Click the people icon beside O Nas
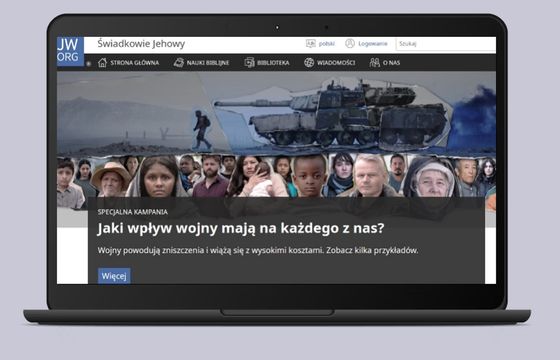Image resolution: width=560 pixels, height=360 pixels. point(374,62)
